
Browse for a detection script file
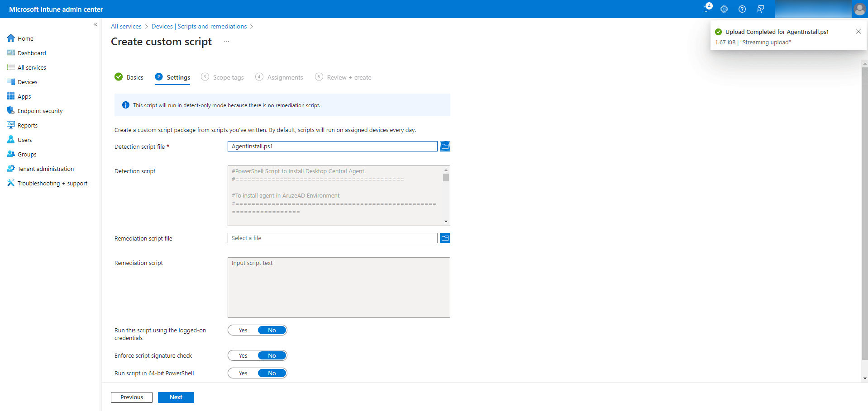[x=445, y=146]
